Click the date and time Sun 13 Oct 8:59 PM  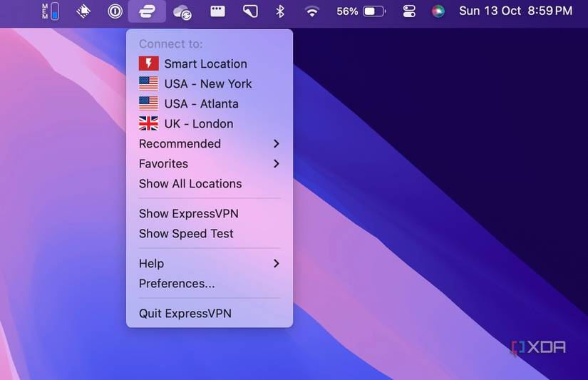[515, 11]
